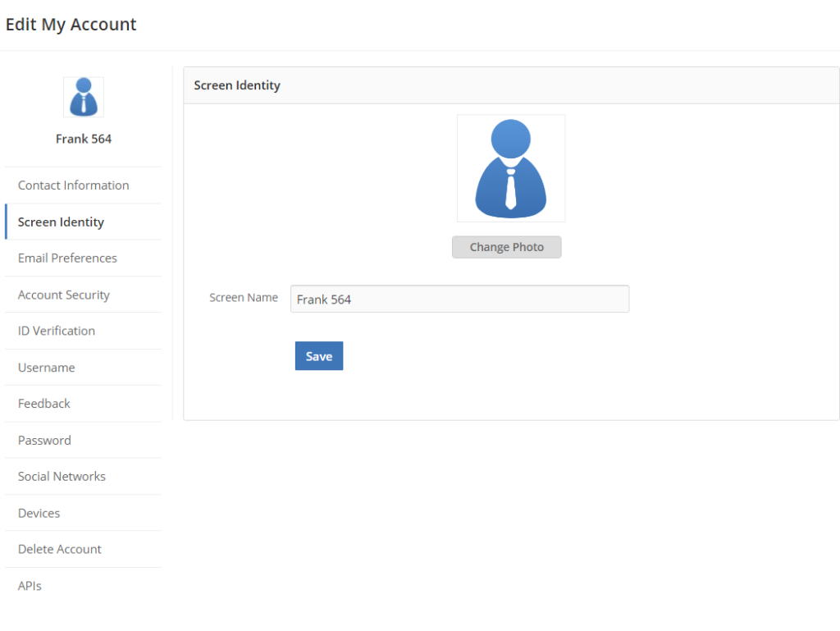Focus the Screen Name text field
This screenshot has width=840, height=631.
(459, 299)
